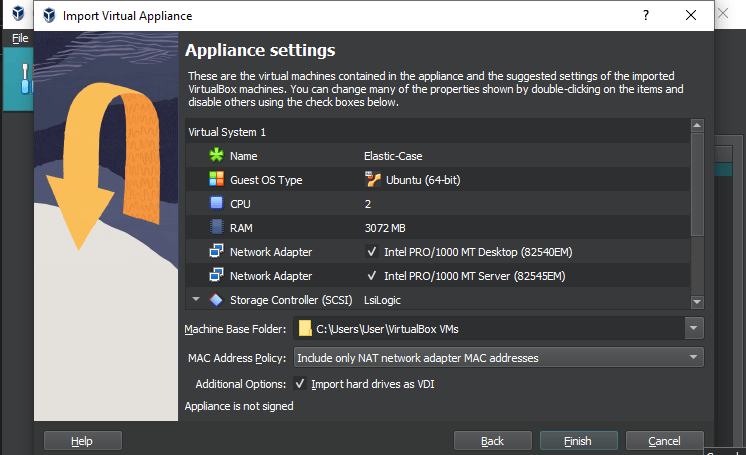Click the RAM label

coord(241,228)
